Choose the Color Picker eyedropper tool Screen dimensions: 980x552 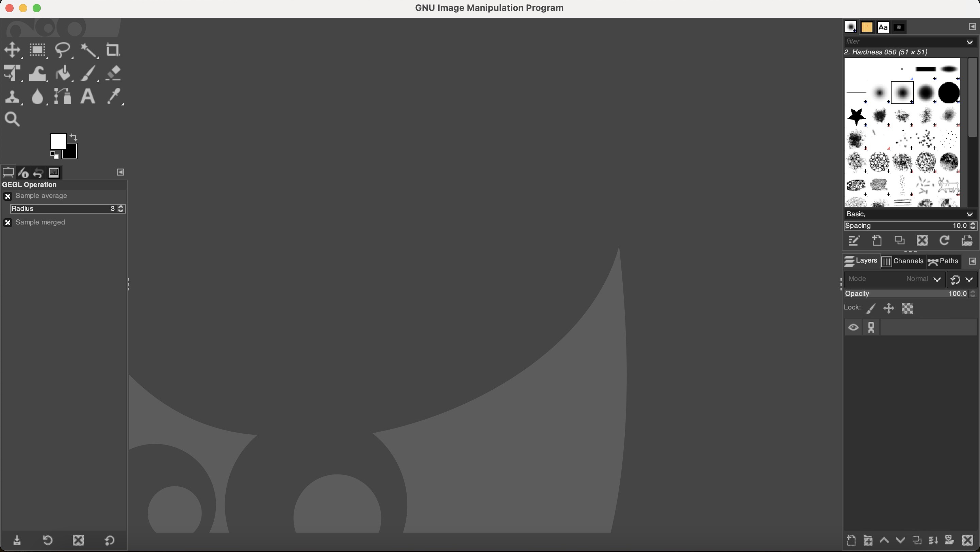114,96
